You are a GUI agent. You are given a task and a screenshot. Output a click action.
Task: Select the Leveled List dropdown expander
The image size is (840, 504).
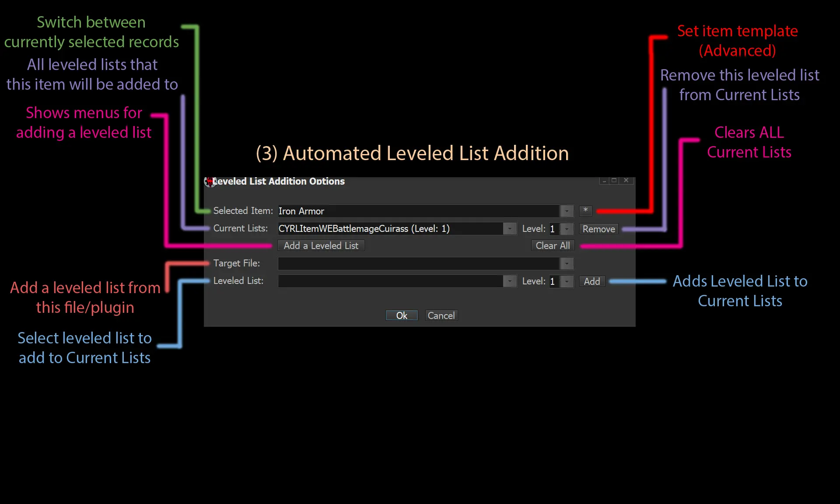[x=508, y=281]
